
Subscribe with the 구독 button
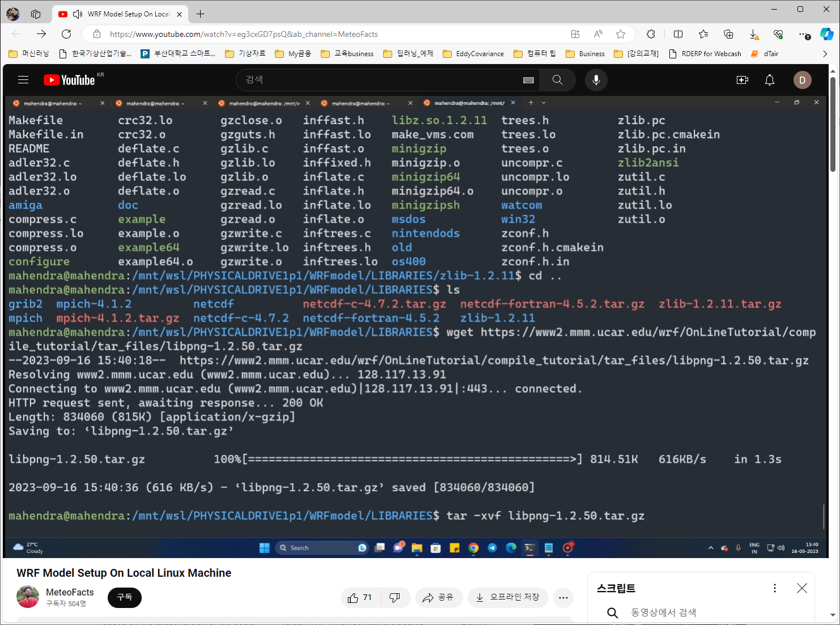point(125,597)
